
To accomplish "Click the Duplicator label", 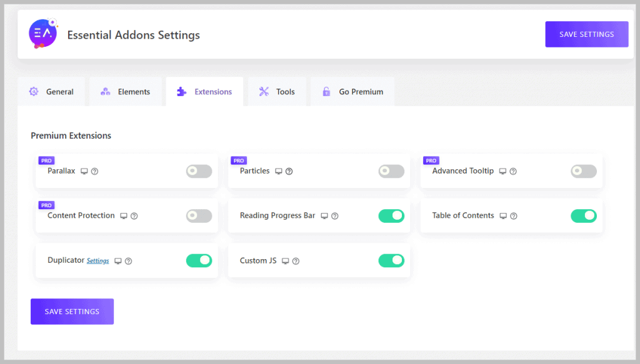I will pos(66,260).
